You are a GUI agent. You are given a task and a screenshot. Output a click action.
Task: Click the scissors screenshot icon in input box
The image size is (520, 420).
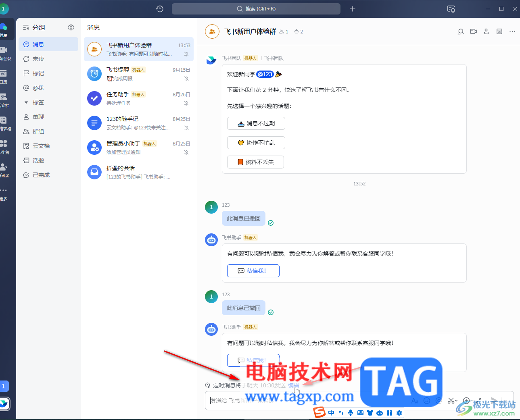(x=451, y=401)
